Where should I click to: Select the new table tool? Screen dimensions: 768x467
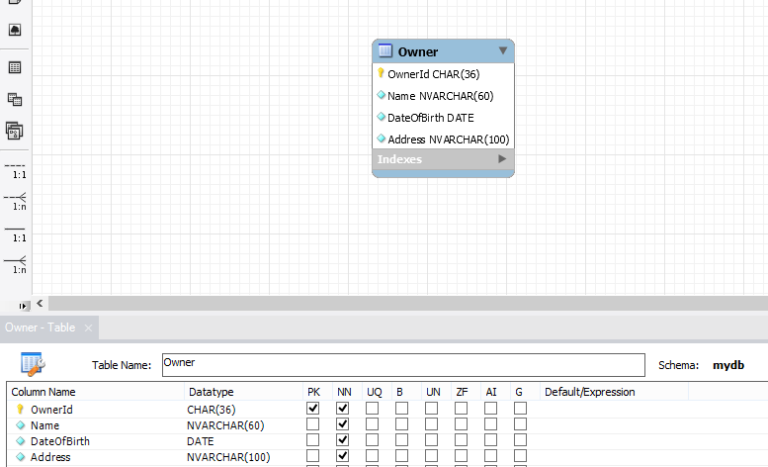[x=15, y=68]
